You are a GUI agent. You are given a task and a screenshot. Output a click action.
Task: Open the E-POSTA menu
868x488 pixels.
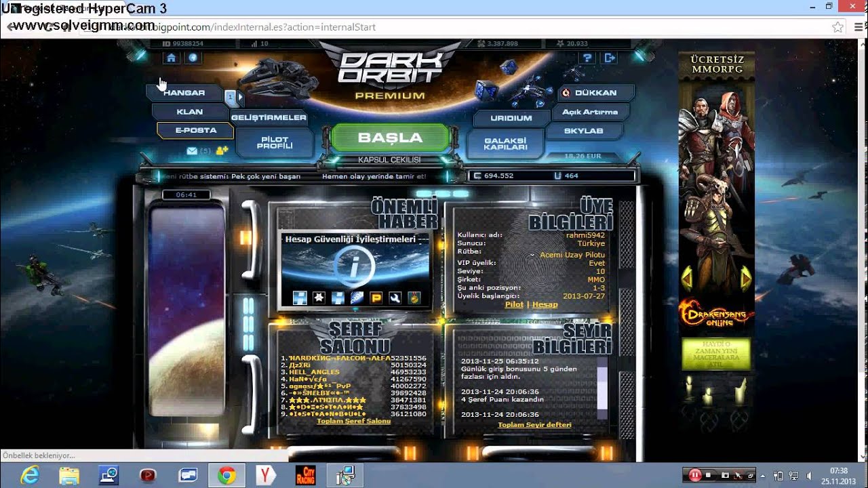click(x=195, y=130)
